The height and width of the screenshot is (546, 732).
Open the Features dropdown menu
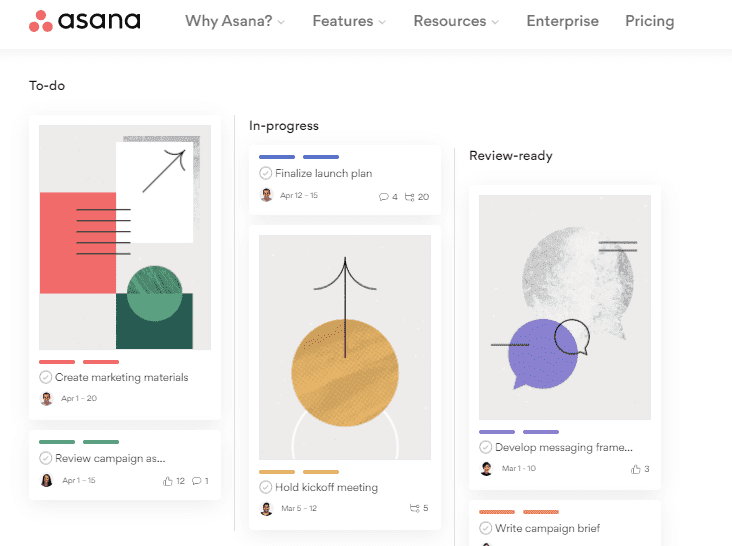[x=349, y=21]
